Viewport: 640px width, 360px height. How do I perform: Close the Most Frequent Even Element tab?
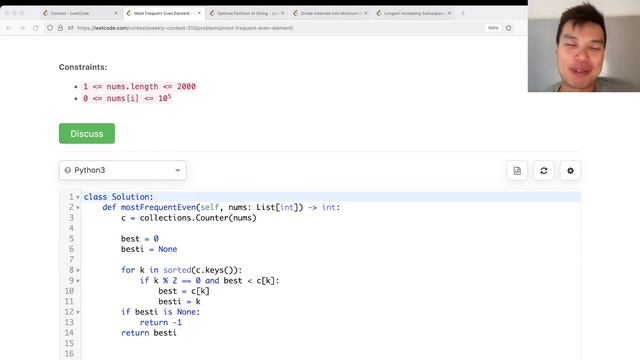tap(199, 13)
